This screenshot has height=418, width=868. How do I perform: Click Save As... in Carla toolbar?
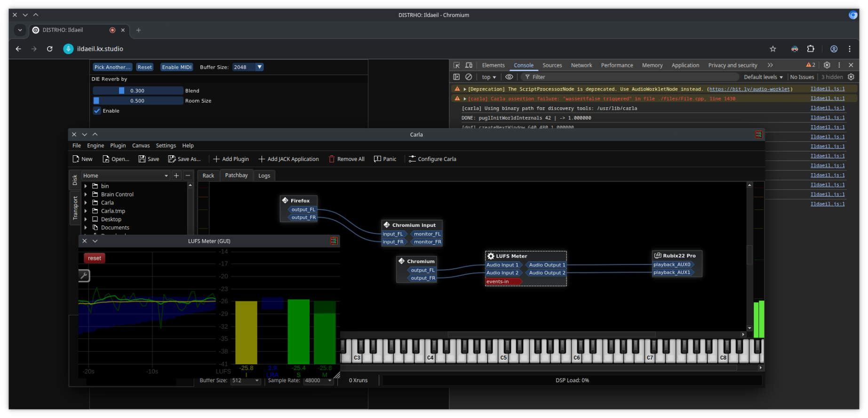pyautogui.click(x=184, y=159)
